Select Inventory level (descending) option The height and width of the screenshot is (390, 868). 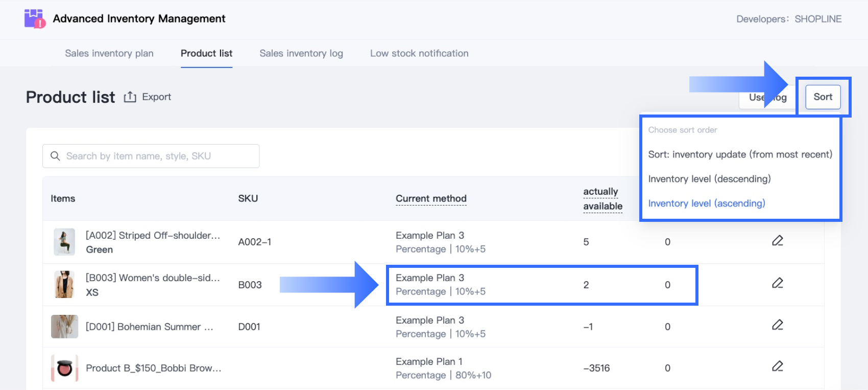point(709,179)
